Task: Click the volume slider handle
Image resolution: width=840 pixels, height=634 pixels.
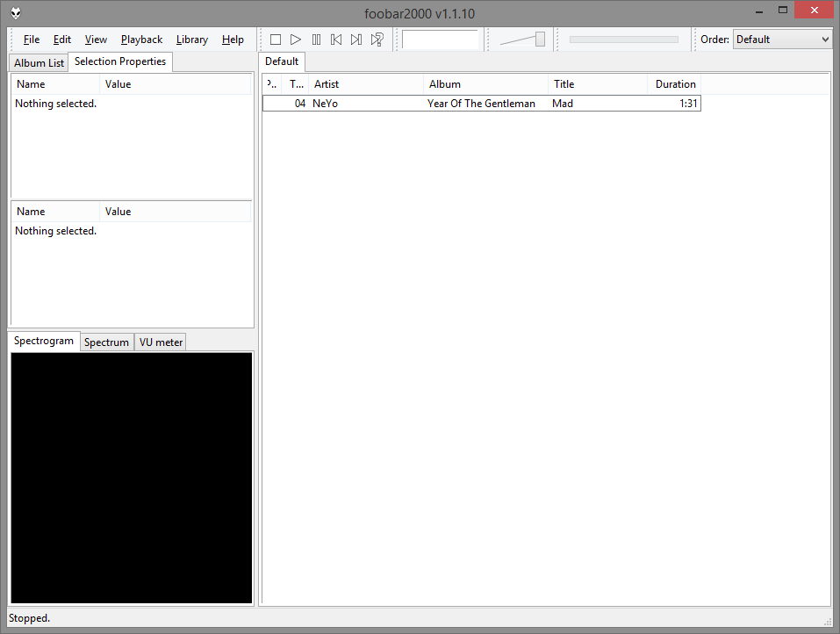Action: (x=540, y=40)
